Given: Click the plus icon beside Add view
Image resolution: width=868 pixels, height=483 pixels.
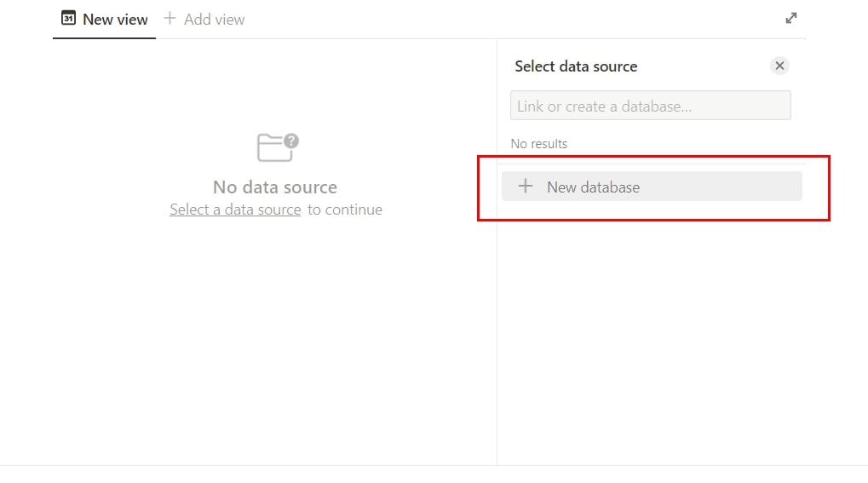Looking at the screenshot, I should pos(170,18).
